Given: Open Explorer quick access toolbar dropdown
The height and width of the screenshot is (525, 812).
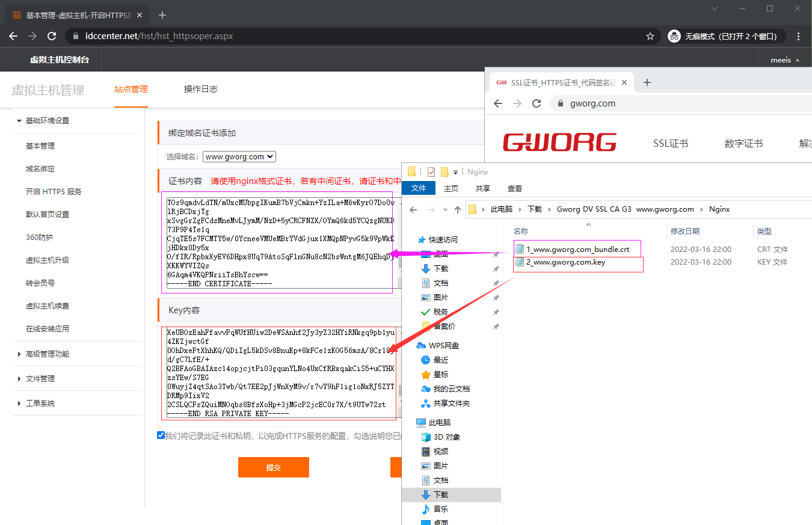Looking at the screenshot, I should [x=455, y=173].
